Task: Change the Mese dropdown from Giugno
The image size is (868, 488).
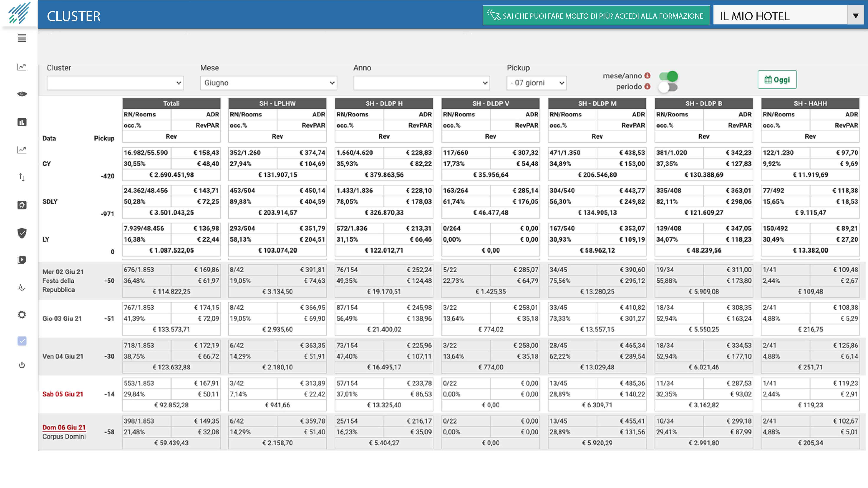Action: coord(268,83)
